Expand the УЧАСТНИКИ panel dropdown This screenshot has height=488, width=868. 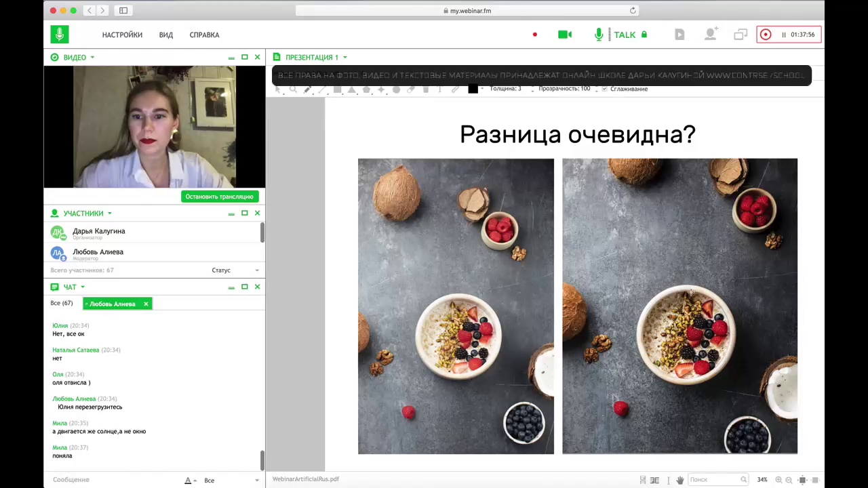(x=109, y=213)
